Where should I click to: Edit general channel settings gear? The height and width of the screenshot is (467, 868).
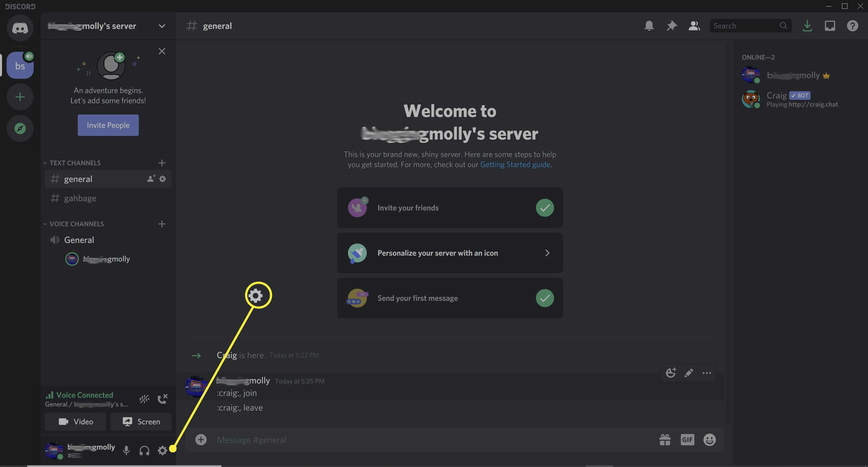point(163,179)
